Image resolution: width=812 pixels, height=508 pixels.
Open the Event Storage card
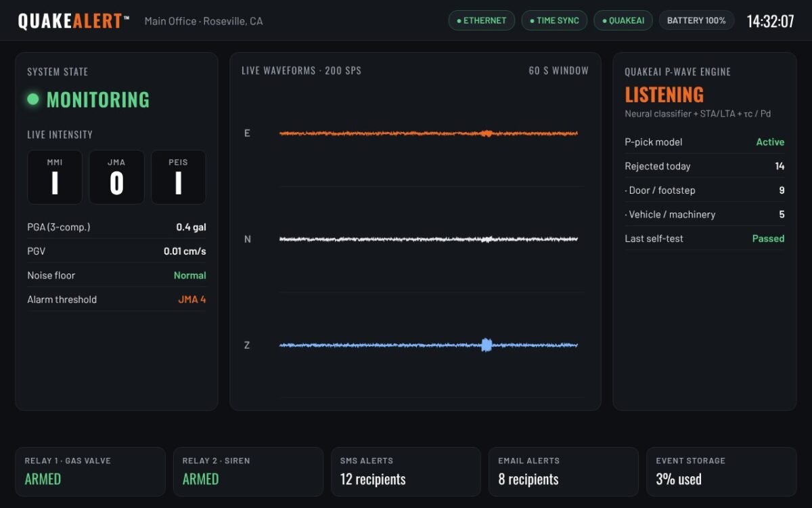click(721, 471)
